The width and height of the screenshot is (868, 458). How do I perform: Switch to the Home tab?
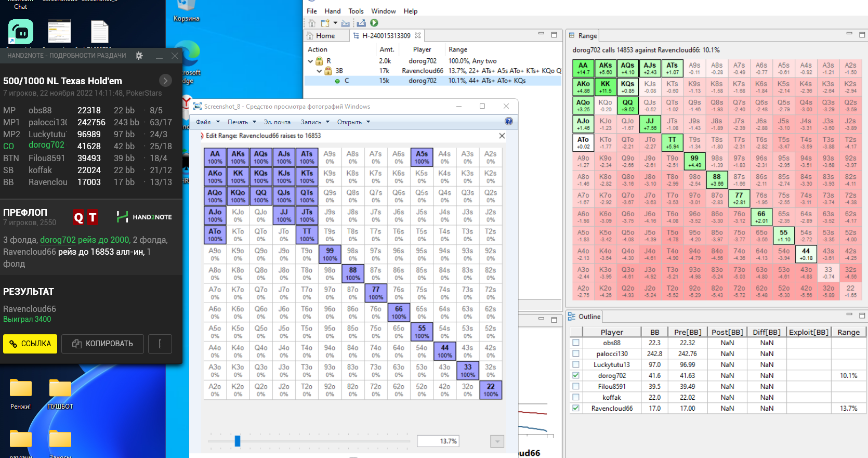point(325,36)
